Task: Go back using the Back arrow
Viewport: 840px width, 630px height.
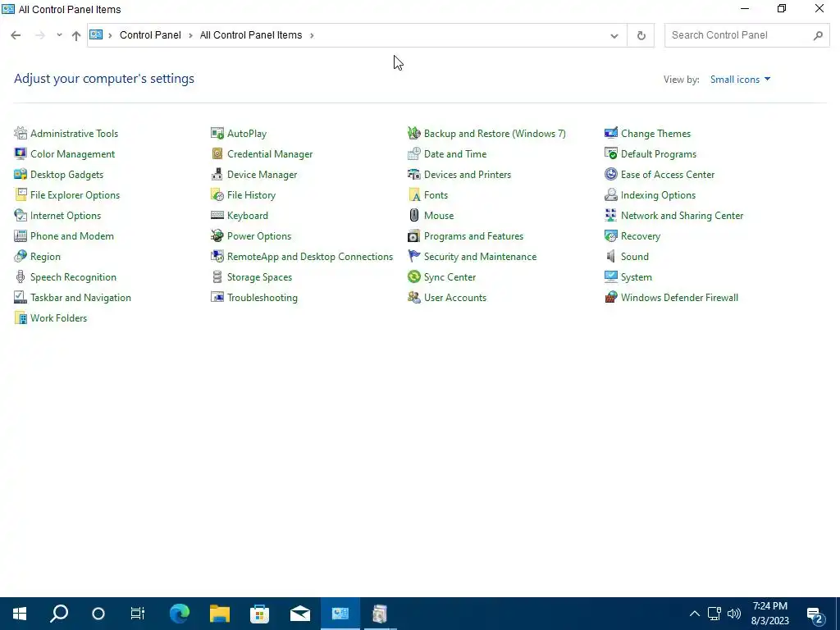Action: (16, 35)
